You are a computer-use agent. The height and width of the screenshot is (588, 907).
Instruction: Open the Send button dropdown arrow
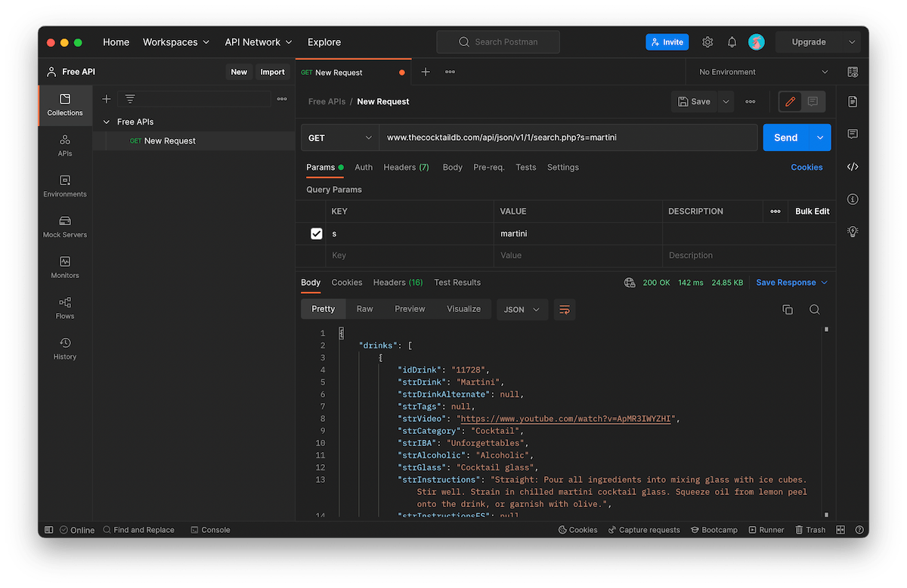(820, 138)
